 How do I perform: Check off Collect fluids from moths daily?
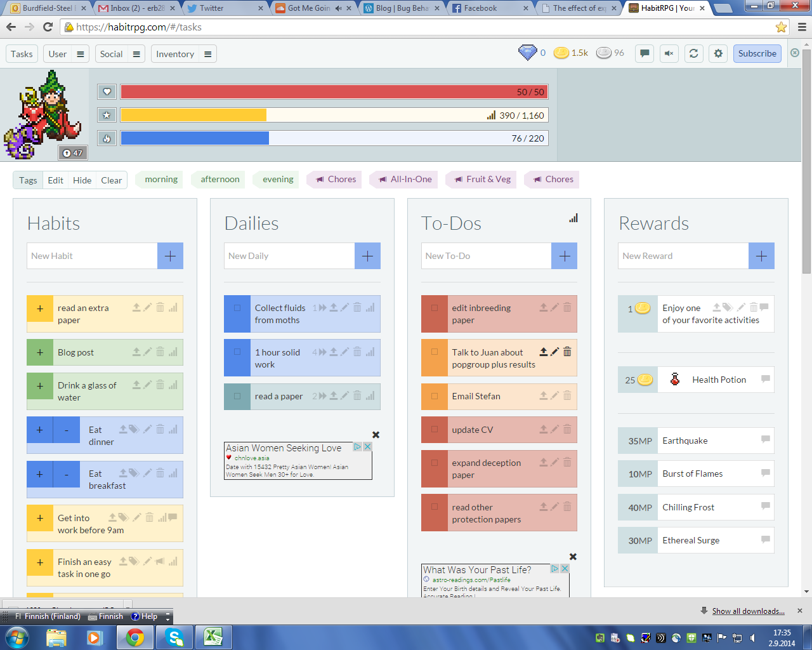(237, 308)
